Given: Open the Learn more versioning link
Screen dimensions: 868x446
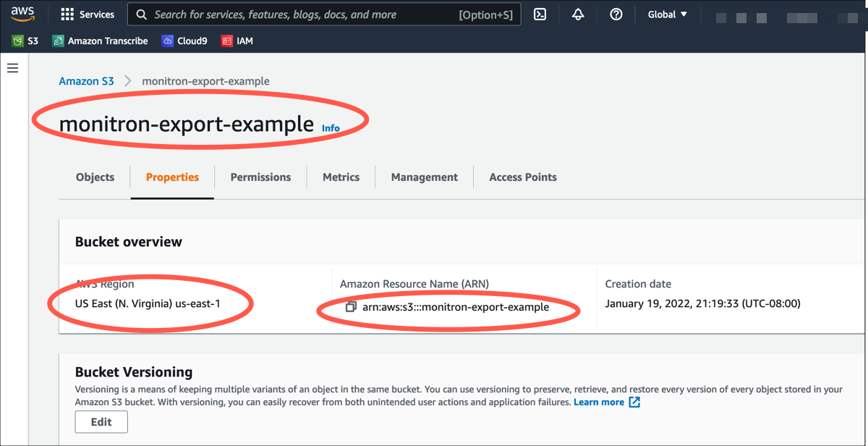Looking at the screenshot, I should point(600,402).
